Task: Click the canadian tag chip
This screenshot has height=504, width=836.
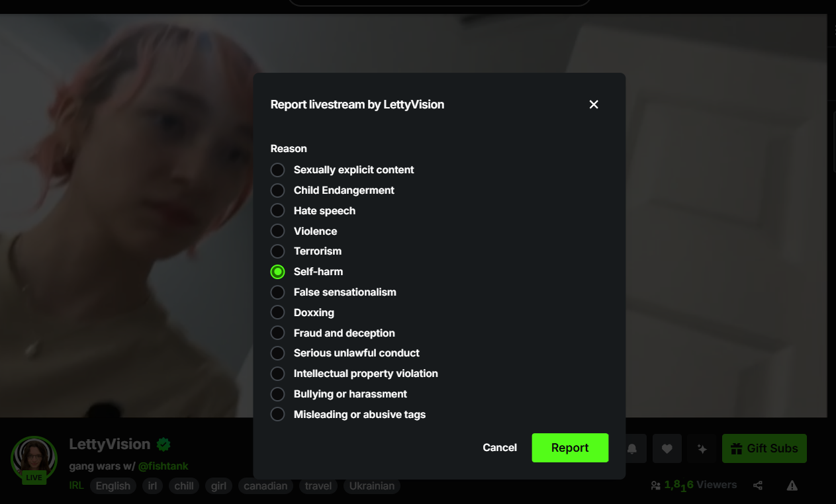Action: tap(265, 486)
